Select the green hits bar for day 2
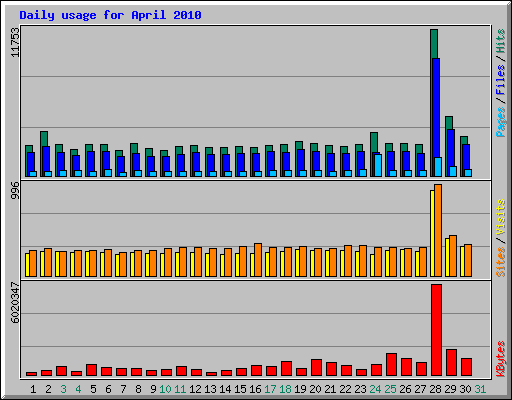The height and width of the screenshot is (400, 512). 44,138
